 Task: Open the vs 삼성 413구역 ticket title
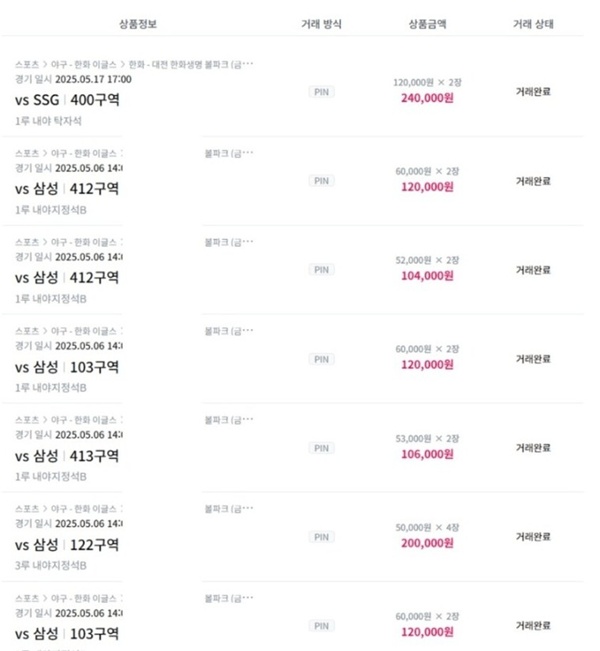67,456
